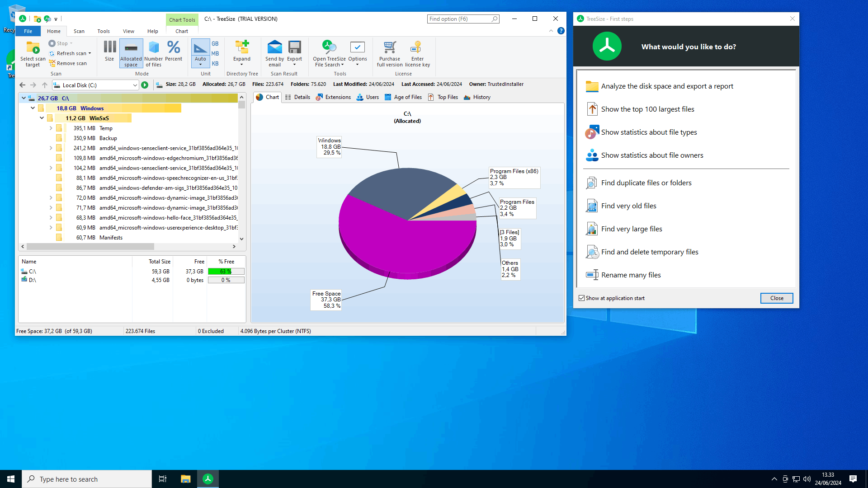
Task: Open the Local Disk (C:) path dropdown
Action: coord(135,85)
